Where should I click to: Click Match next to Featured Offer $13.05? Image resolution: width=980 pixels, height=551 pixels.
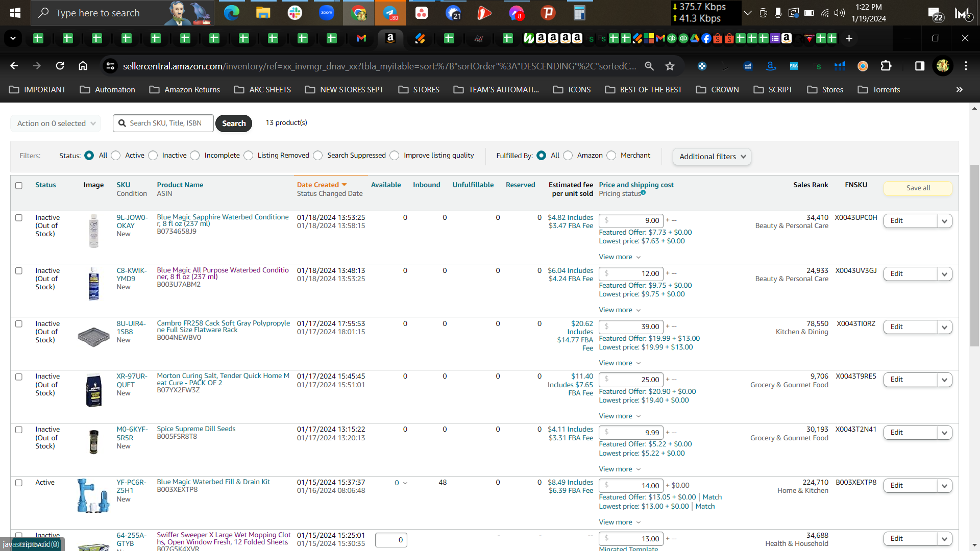[x=712, y=497]
